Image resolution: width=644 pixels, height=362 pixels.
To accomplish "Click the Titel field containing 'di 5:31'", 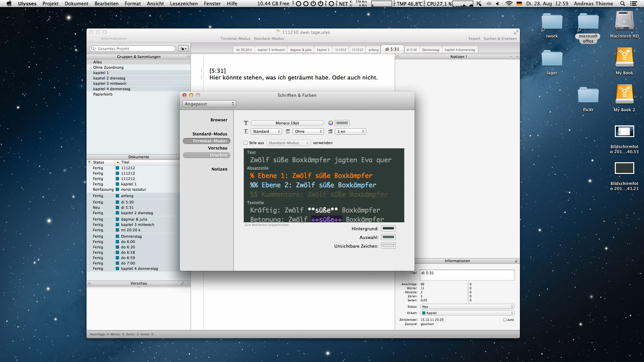I will coord(467,275).
